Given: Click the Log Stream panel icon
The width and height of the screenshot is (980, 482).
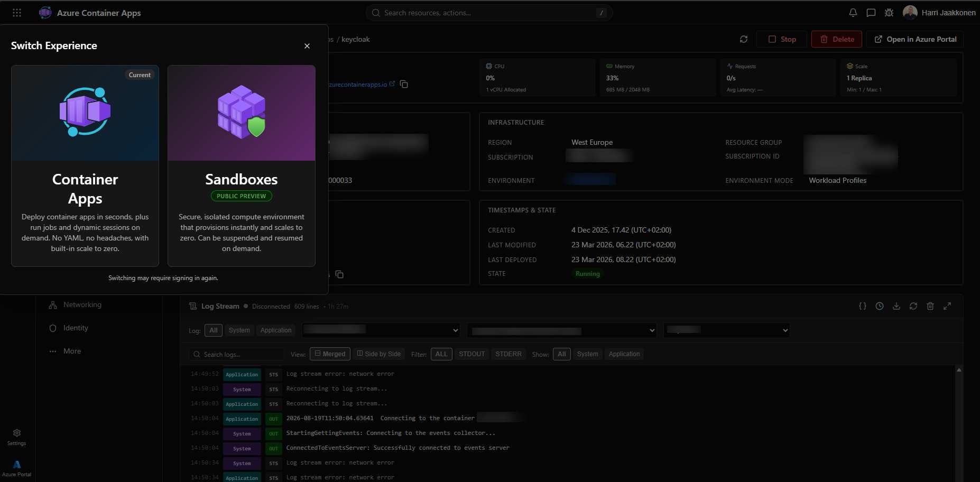Looking at the screenshot, I should [193, 306].
